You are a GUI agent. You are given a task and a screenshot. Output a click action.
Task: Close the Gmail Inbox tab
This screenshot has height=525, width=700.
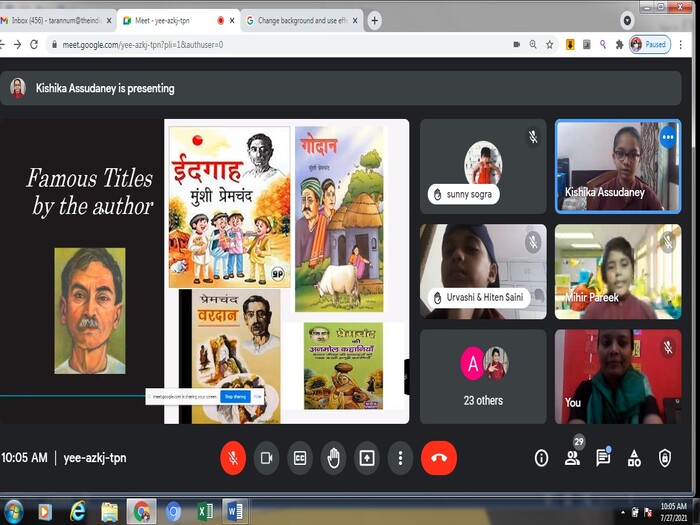tap(109, 21)
